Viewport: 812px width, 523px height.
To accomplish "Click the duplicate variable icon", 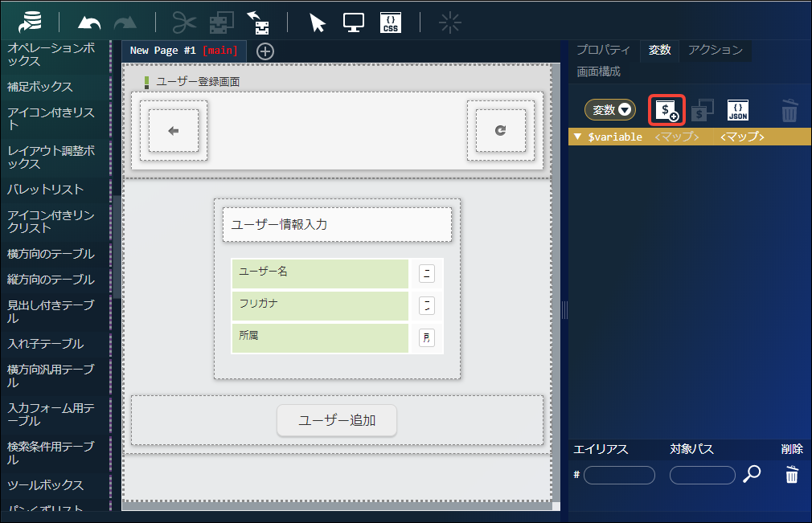I will [x=702, y=110].
